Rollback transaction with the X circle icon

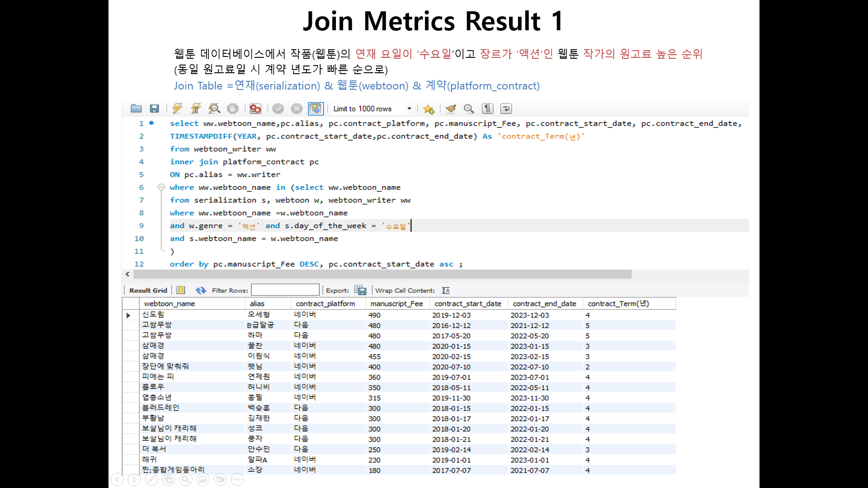pos(297,108)
